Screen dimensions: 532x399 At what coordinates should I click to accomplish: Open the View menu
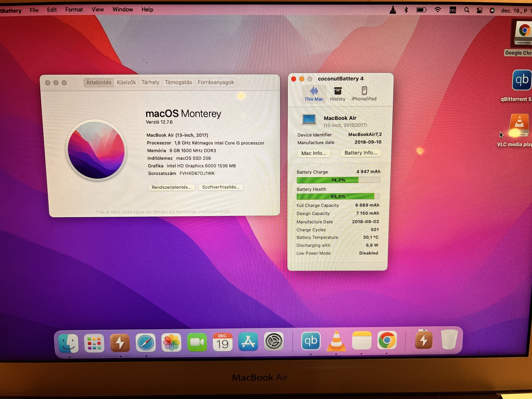click(x=97, y=10)
